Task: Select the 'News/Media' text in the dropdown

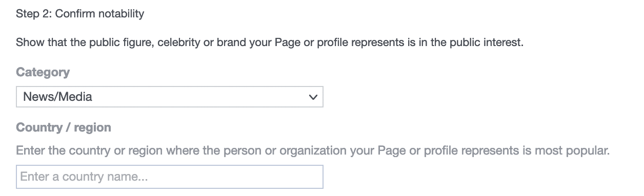Action: point(57,96)
